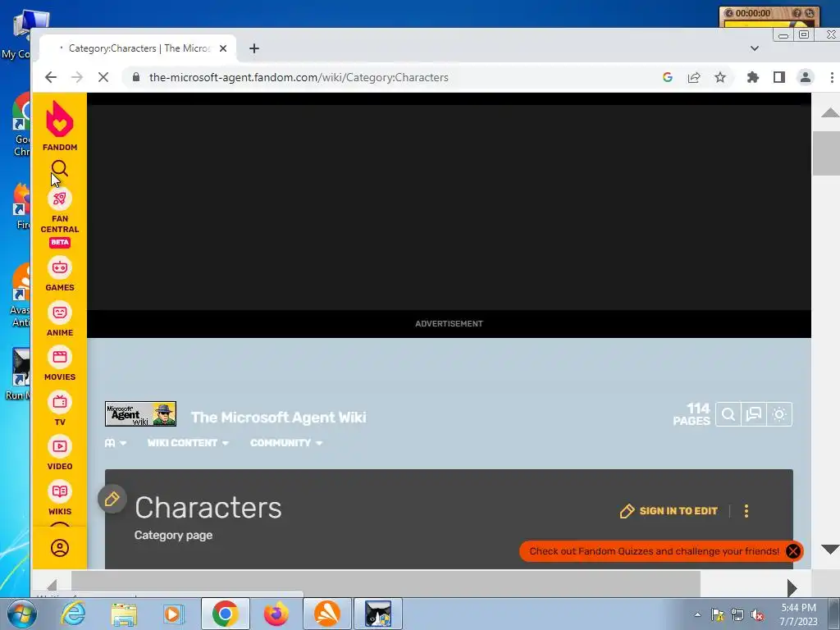Viewport: 840px width, 630px height.
Task: Click the address bar URL
Action: [299, 77]
